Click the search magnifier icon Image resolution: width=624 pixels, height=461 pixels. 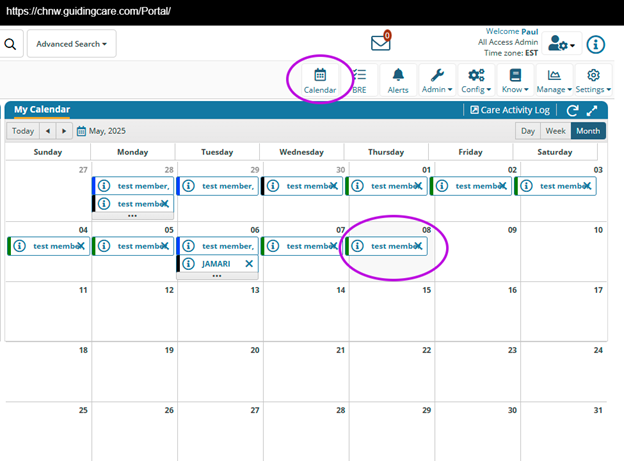[x=10, y=44]
